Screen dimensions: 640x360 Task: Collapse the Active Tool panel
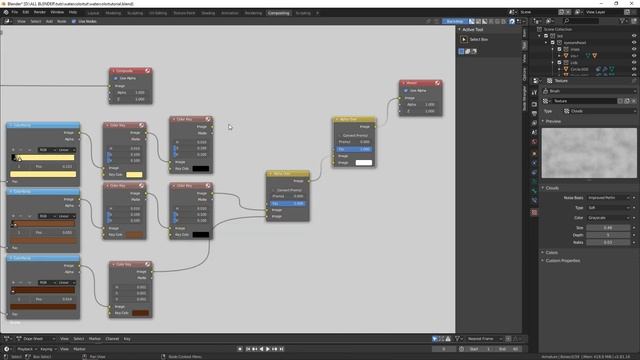pyautogui.click(x=460, y=30)
